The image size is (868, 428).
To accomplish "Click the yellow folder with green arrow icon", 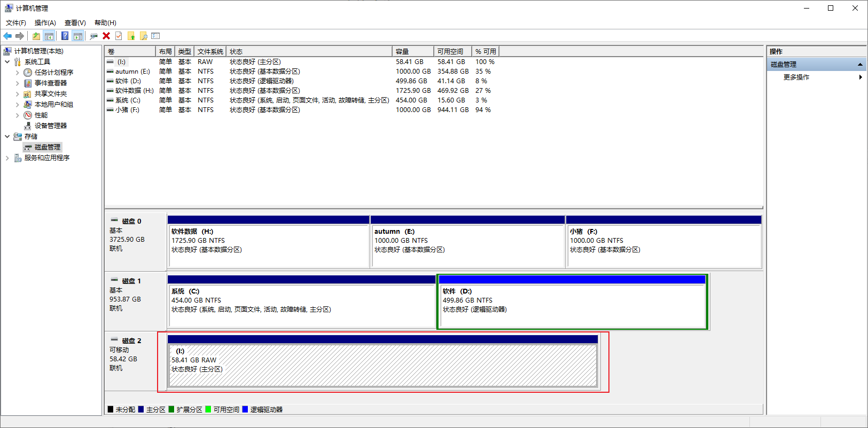I will coord(131,36).
